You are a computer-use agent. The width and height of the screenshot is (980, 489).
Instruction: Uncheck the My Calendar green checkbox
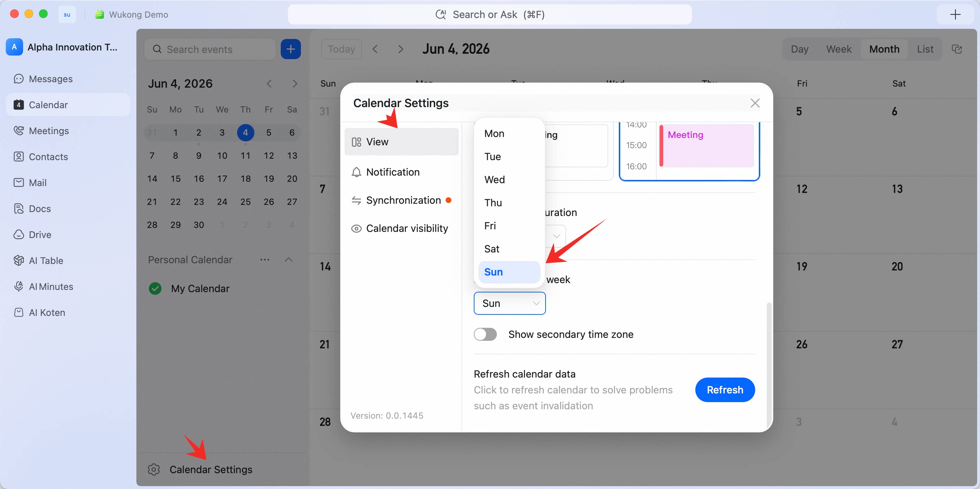(155, 288)
